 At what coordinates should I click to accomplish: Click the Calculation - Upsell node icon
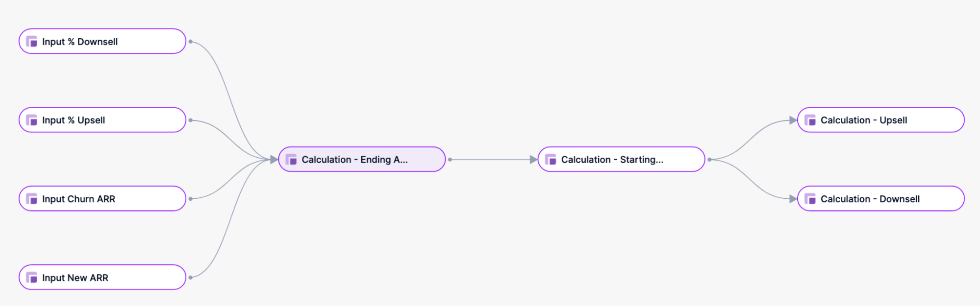[x=810, y=120]
